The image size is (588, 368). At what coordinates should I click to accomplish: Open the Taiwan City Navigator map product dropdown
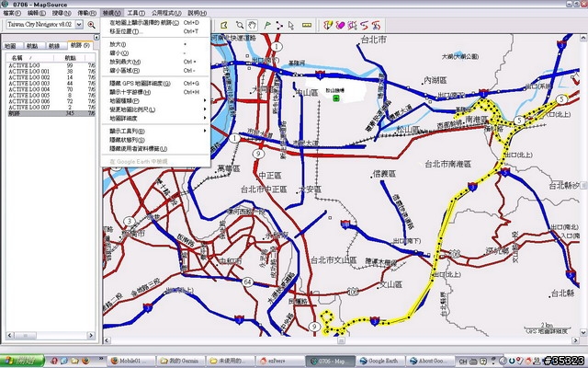click(79, 25)
